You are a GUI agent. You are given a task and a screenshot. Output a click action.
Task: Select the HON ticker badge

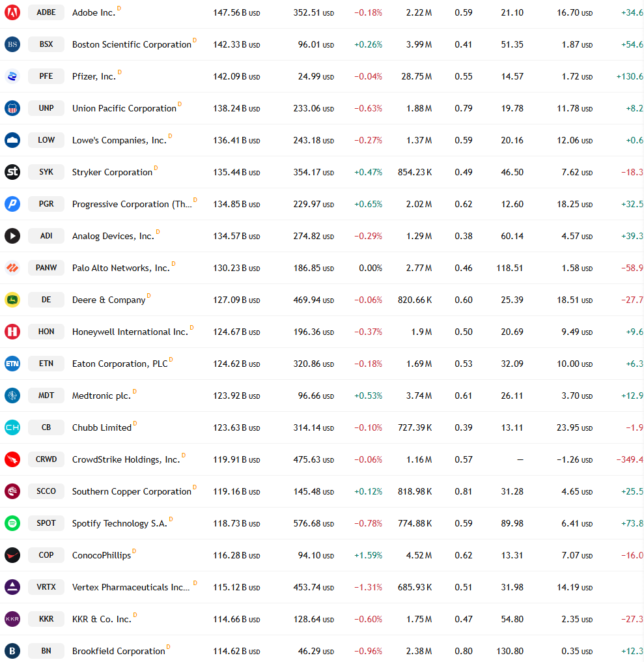(x=46, y=332)
